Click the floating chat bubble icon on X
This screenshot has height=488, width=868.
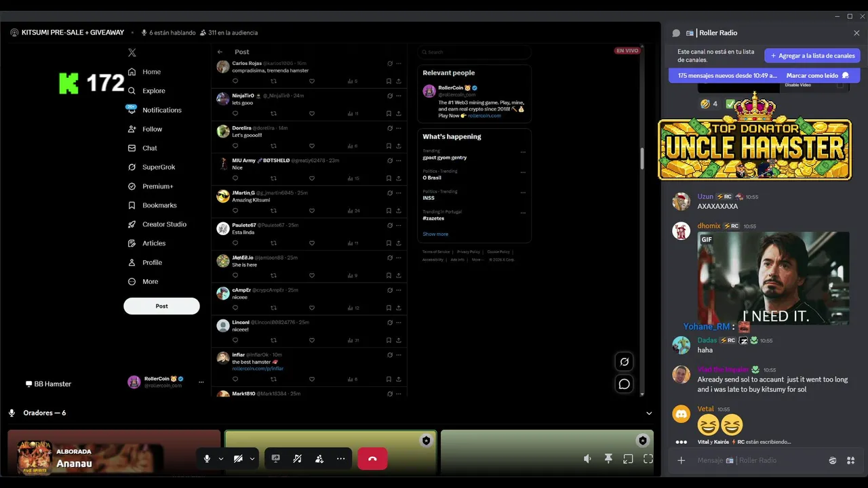point(625,384)
